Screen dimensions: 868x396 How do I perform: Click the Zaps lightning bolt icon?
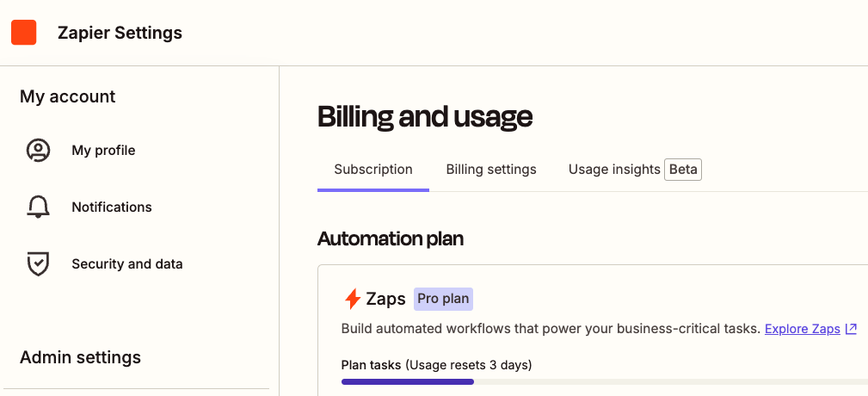[x=353, y=299]
